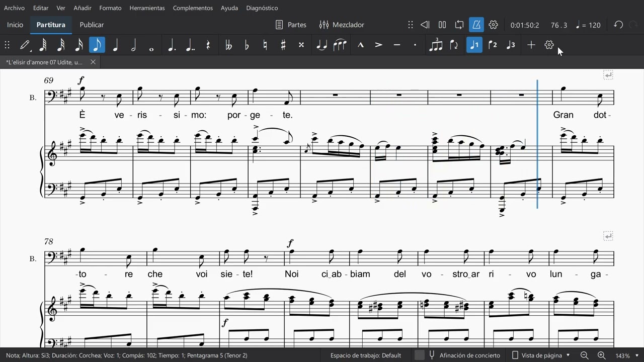Click the playback time 0:01:50:2 field
Viewport: 644px width, 362px height.
coord(525,25)
